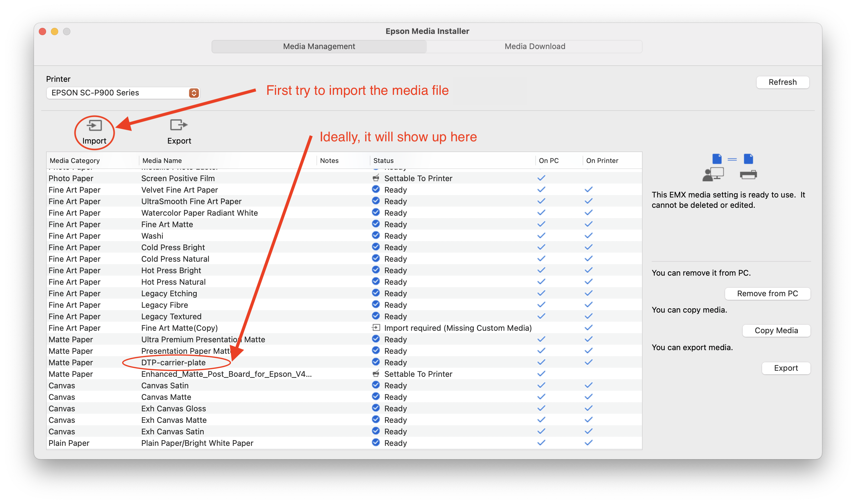
Task: Select the Washi media row
Action: (344, 236)
